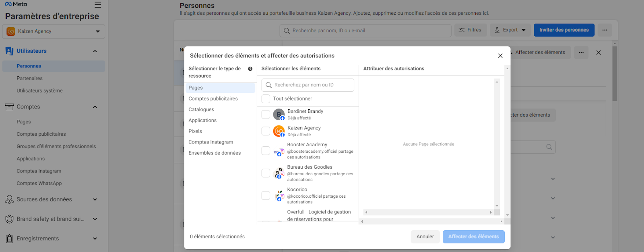This screenshot has height=252, width=644.
Task: Click the Kaizen Agency page avatar in the list
Action: (279, 131)
